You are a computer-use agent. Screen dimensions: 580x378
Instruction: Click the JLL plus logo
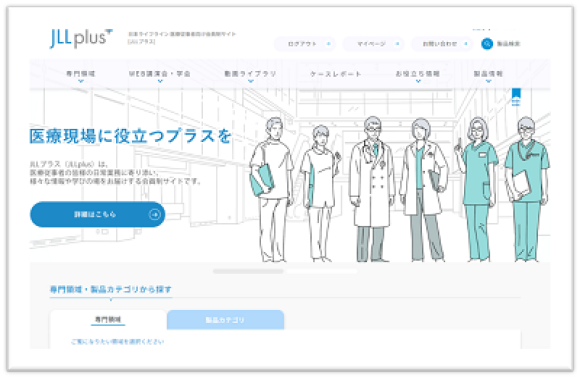[x=81, y=38]
